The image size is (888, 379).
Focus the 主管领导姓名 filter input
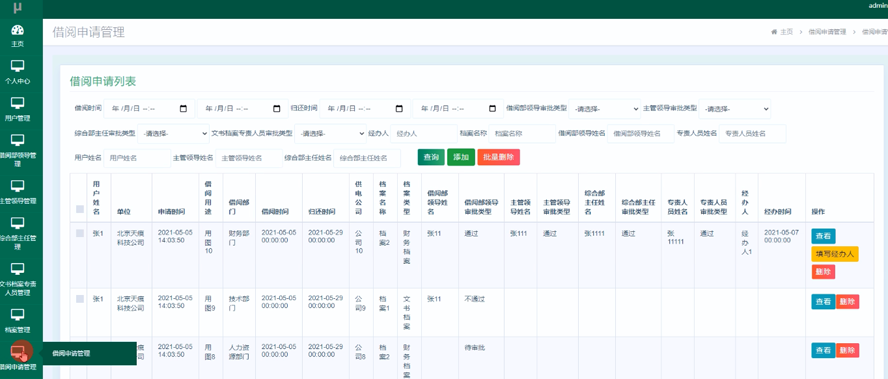pos(249,159)
